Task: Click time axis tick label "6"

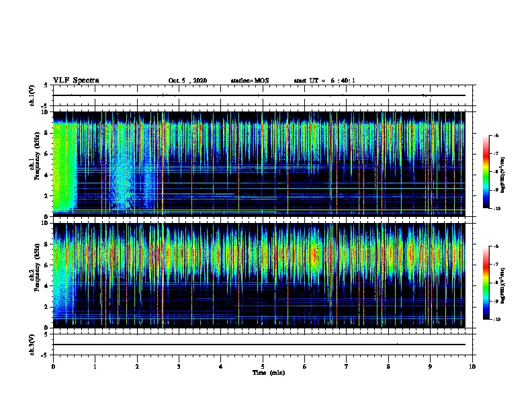Action: click(304, 366)
